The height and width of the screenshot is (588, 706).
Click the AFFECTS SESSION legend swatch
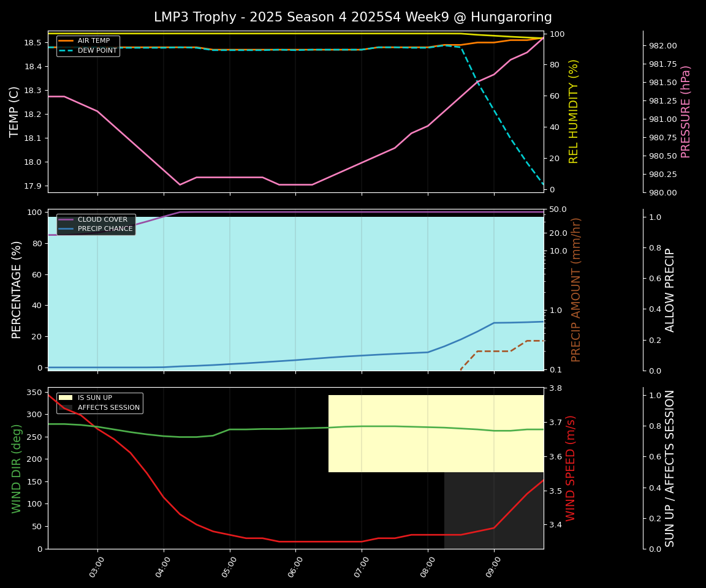tap(66, 408)
